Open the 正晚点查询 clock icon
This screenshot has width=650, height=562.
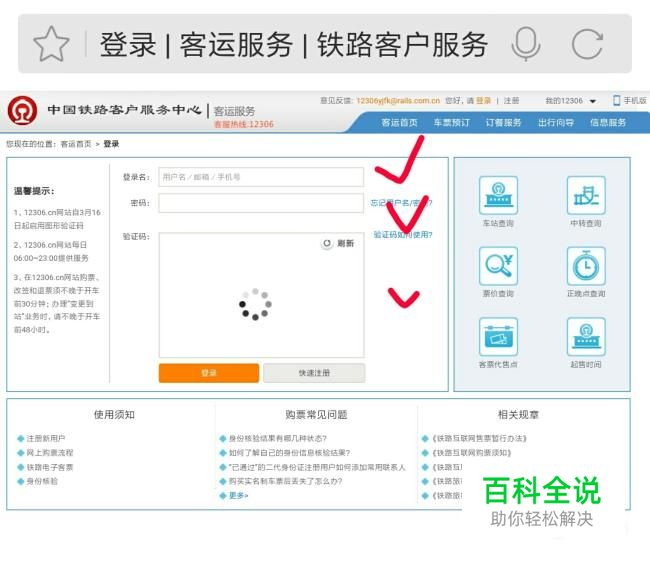(586, 266)
